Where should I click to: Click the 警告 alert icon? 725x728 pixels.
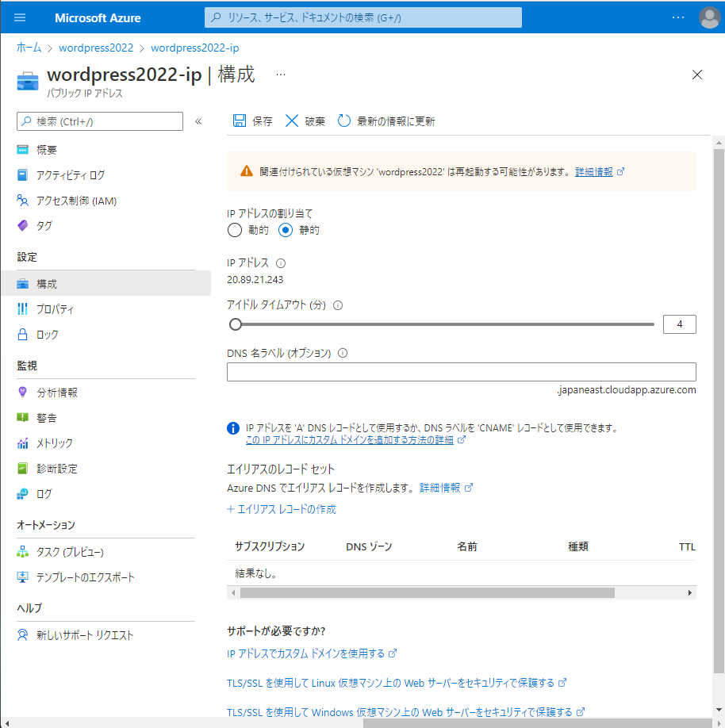coord(22,417)
